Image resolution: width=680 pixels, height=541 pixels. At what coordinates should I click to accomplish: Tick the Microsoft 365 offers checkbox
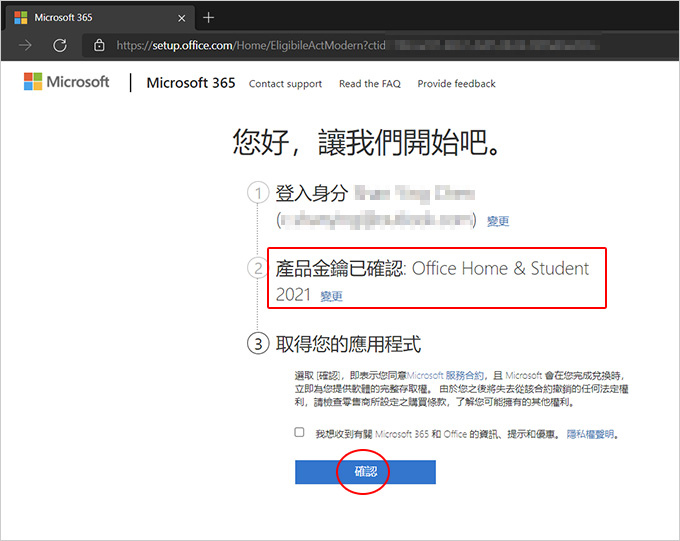(x=299, y=432)
